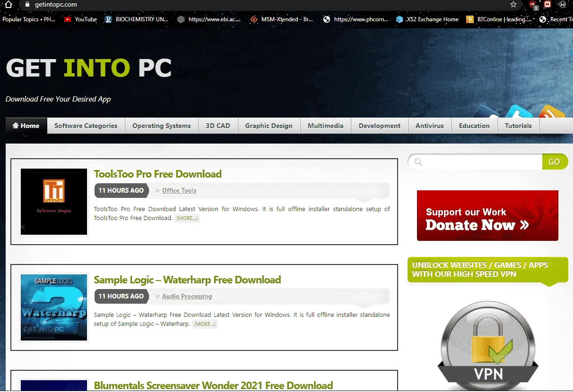The height and width of the screenshot is (392, 573).
Task: Open the .XS2 Exchange Home bookmark
Action: tap(427, 19)
